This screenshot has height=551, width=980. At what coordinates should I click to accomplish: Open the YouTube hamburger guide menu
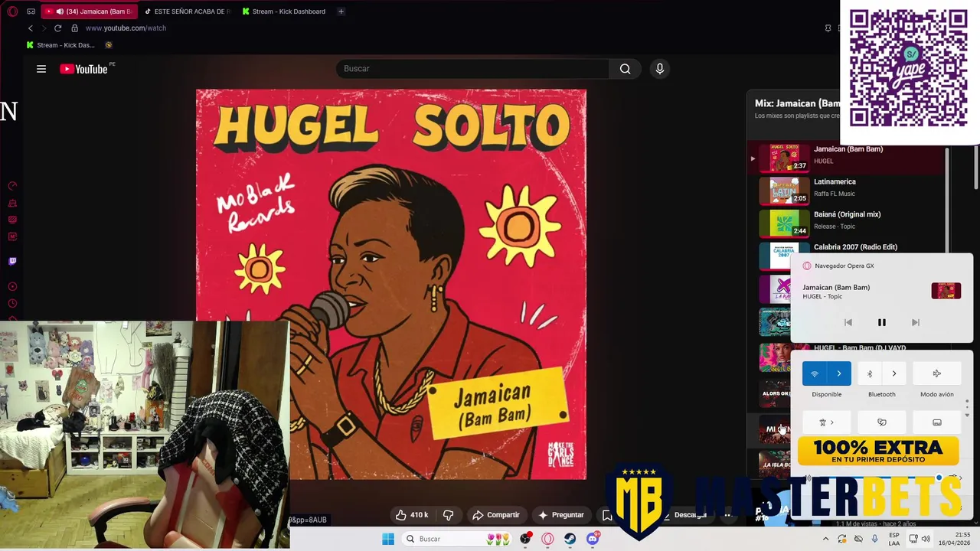click(x=41, y=69)
